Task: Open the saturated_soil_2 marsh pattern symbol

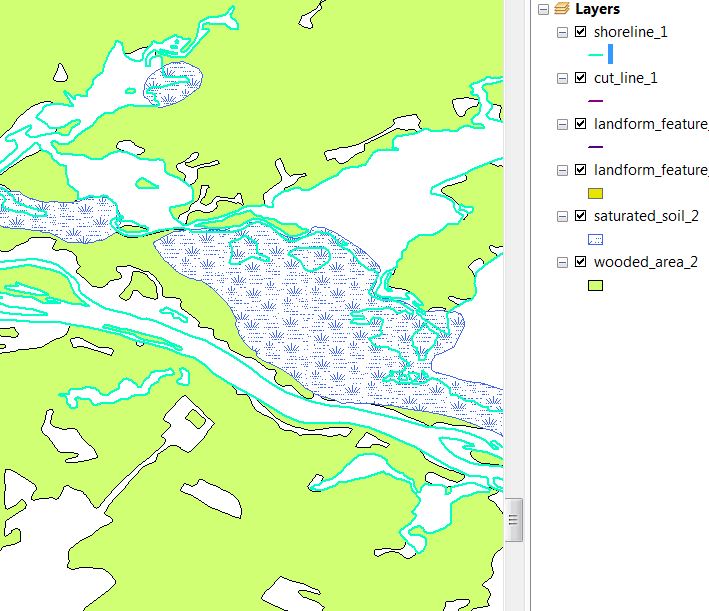Action: (596, 240)
